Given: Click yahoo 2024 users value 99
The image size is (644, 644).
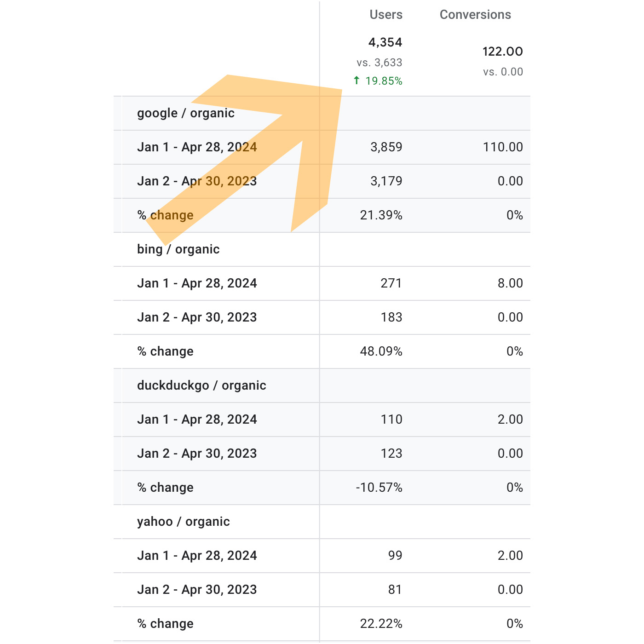Looking at the screenshot, I should click(x=395, y=556).
